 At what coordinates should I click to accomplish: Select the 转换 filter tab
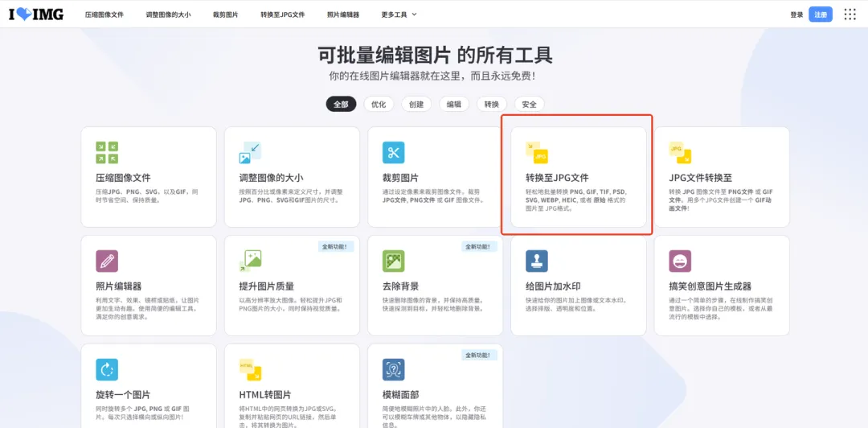492,105
